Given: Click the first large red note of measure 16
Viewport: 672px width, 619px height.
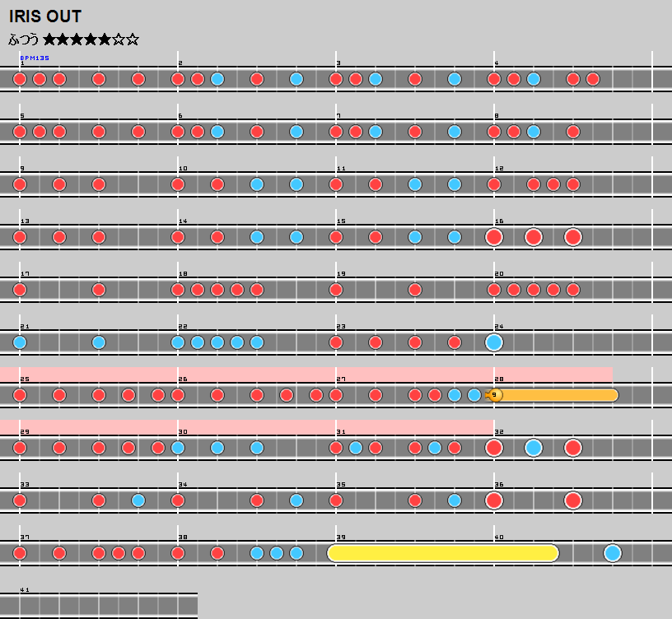Looking at the screenshot, I should [x=494, y=237].
